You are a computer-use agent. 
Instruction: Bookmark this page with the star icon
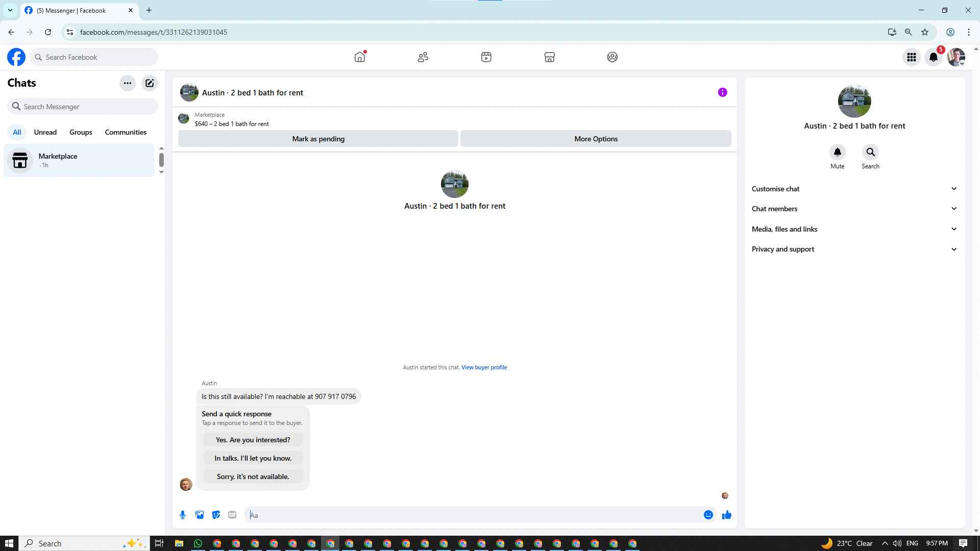pos(925,32)
